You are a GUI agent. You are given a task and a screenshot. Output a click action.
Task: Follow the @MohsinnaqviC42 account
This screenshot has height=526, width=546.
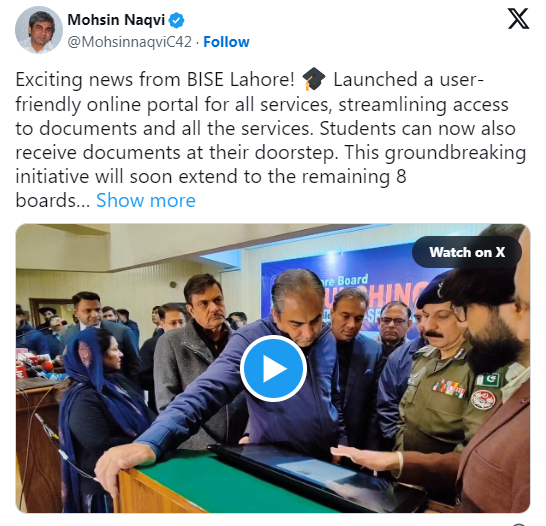(226, 42)
